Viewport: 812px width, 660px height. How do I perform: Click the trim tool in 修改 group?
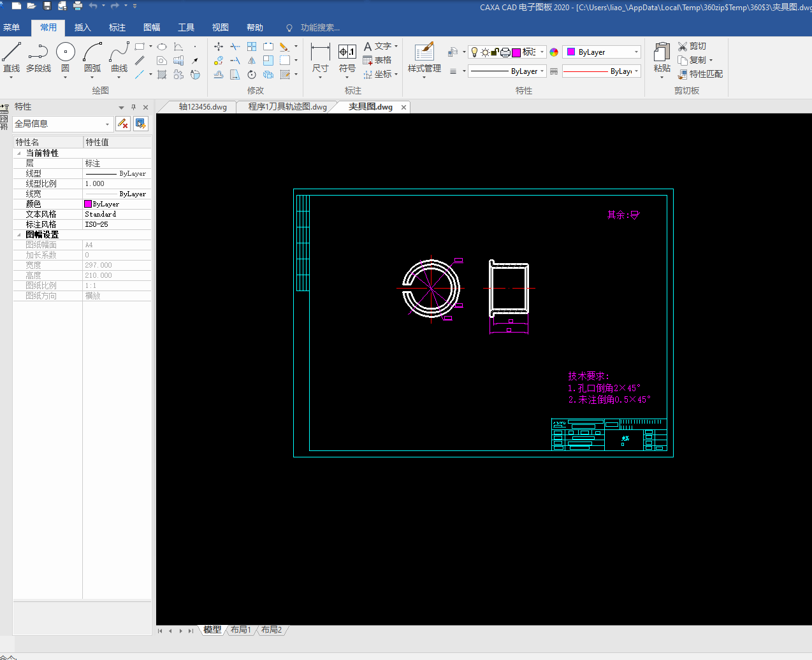235,47
